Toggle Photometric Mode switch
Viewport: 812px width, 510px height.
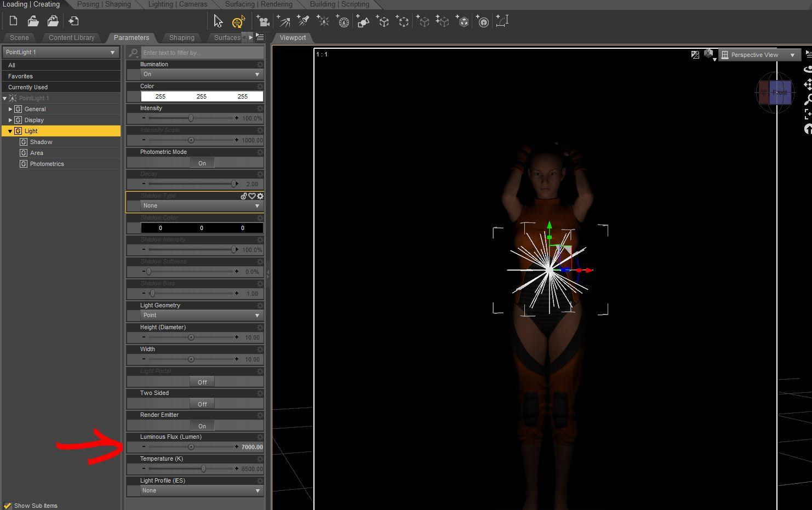tap(202, 163)
